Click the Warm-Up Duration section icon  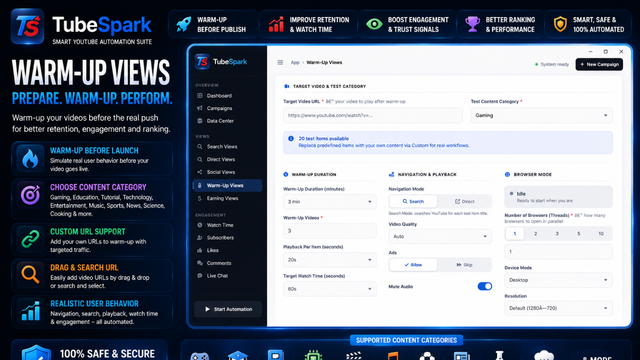pyautogui.click(x=286, y=174)
